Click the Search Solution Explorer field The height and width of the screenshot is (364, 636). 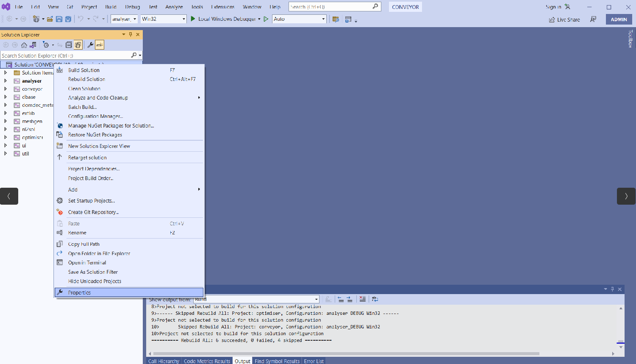(66, 56)
